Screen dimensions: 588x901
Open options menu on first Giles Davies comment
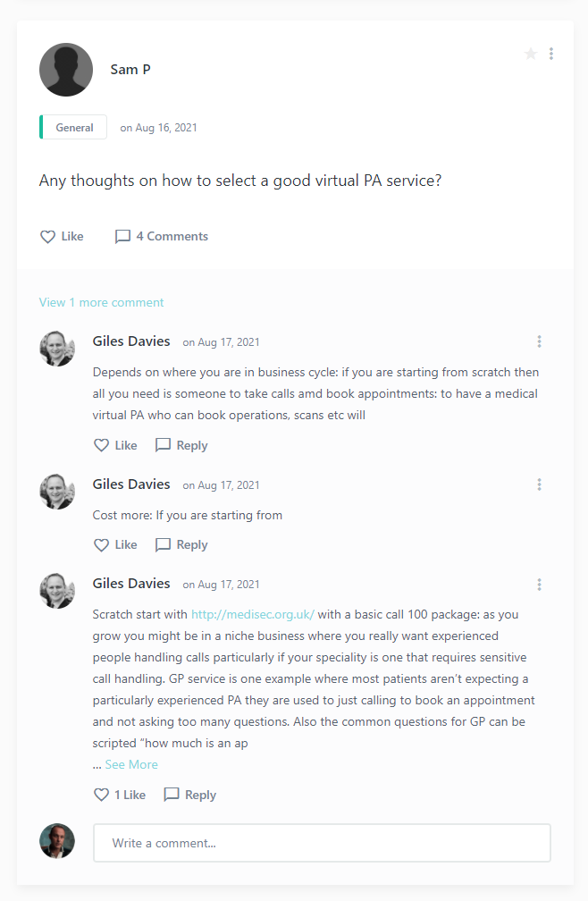[540, 341]
